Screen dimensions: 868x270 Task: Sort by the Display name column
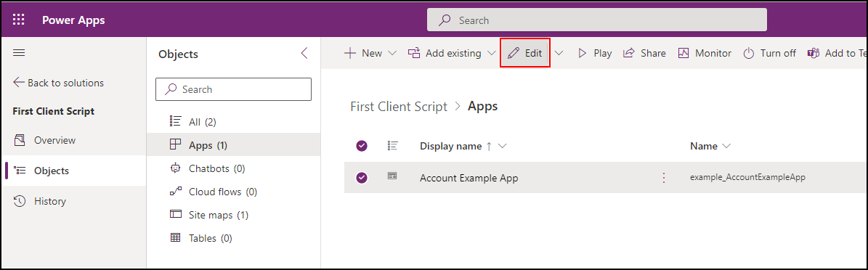(x=463, y=146)
